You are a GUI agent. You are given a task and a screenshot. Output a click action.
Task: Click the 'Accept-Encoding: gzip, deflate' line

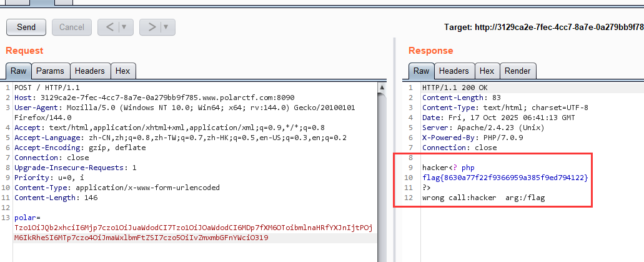[80, 148]
